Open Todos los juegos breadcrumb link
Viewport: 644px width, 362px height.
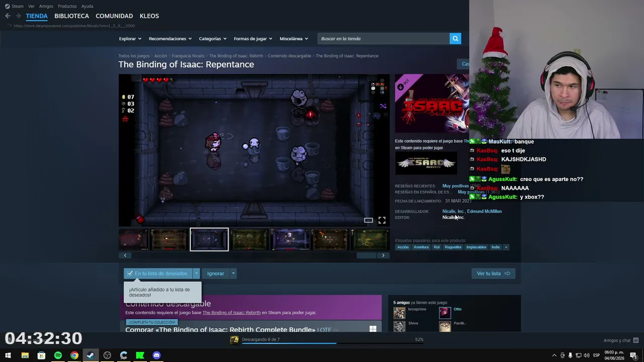point(134,56)
